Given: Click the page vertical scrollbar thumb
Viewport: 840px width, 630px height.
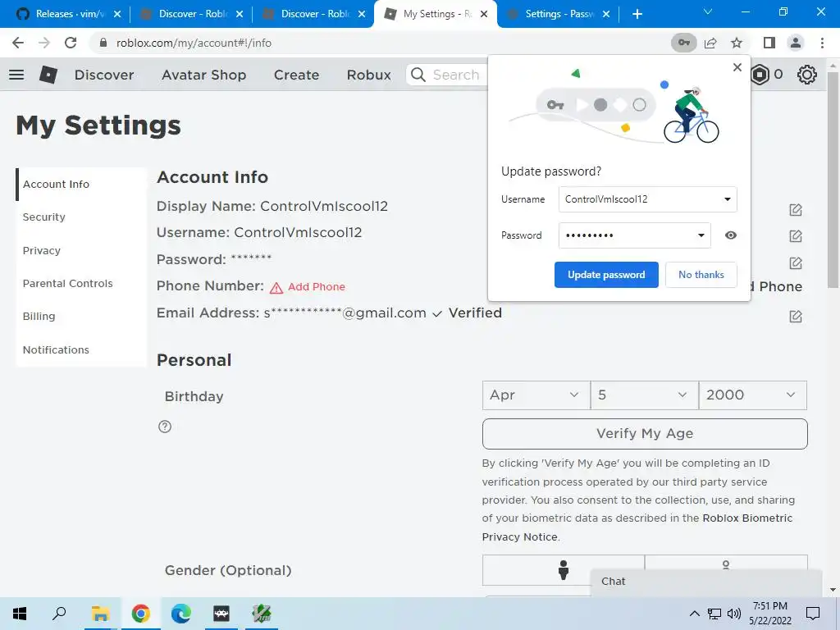Looking at the screenshot, I should 833,180.
